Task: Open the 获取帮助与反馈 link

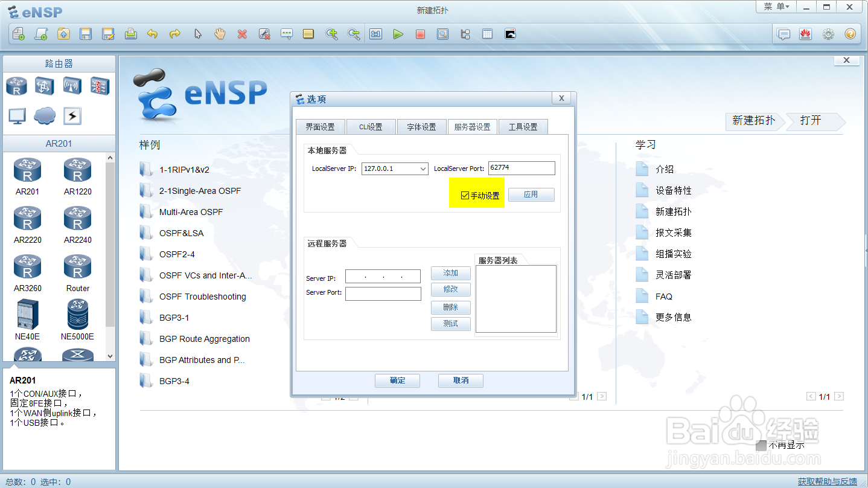Action: click(x=829, y=481)
